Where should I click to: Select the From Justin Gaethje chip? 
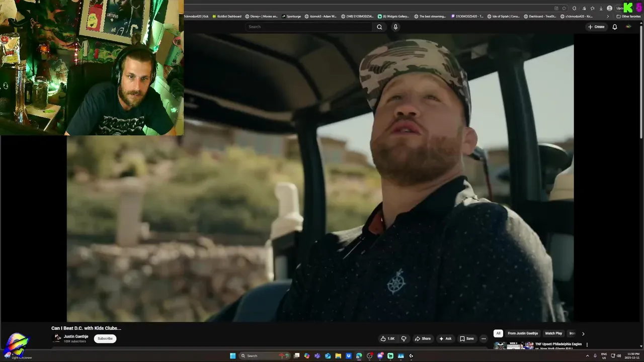[x=523, y=333]
